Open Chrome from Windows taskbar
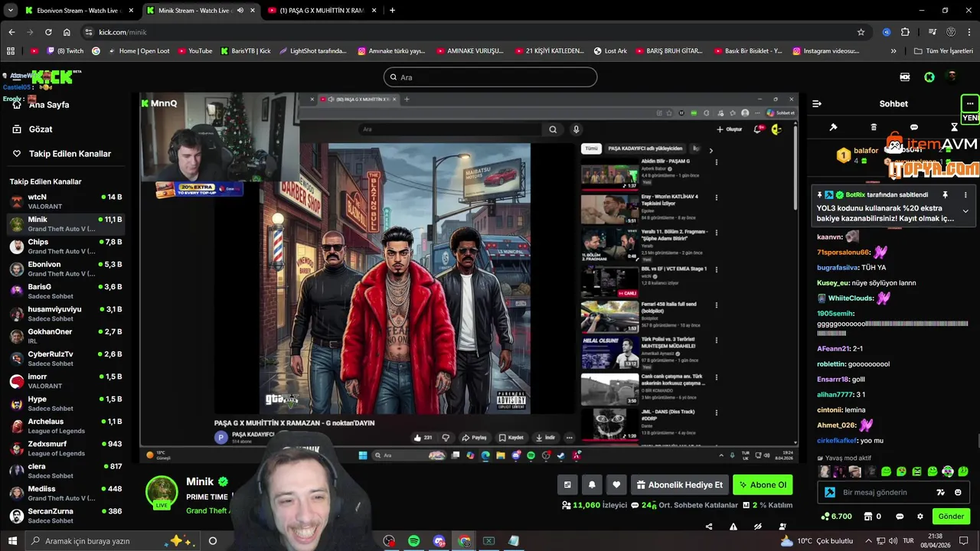 (x=465, y=540)
